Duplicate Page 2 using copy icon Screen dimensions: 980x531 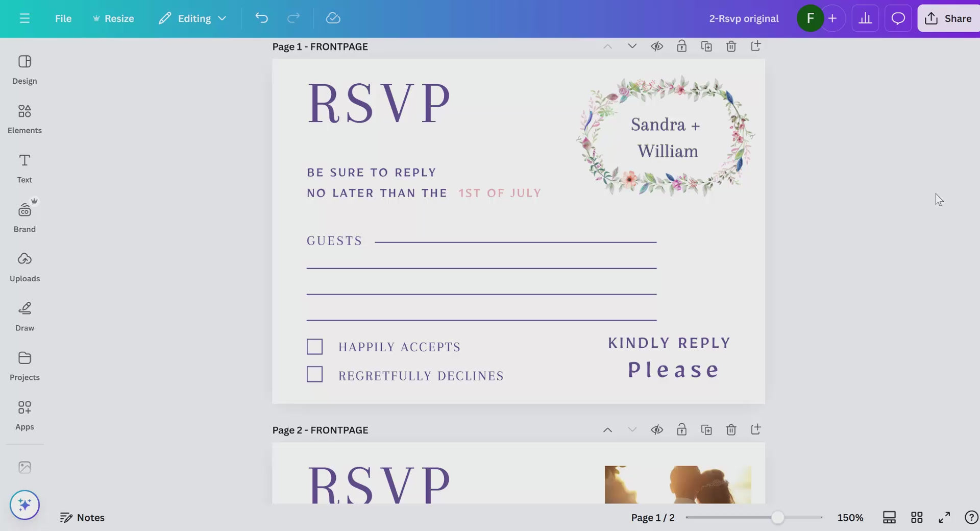coord(706,430)
